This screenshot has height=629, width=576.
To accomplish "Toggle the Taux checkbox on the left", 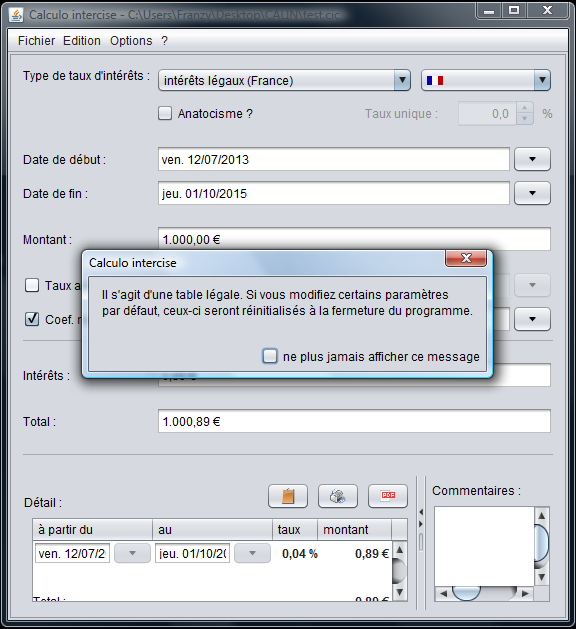I will click(x=32, y=285).
